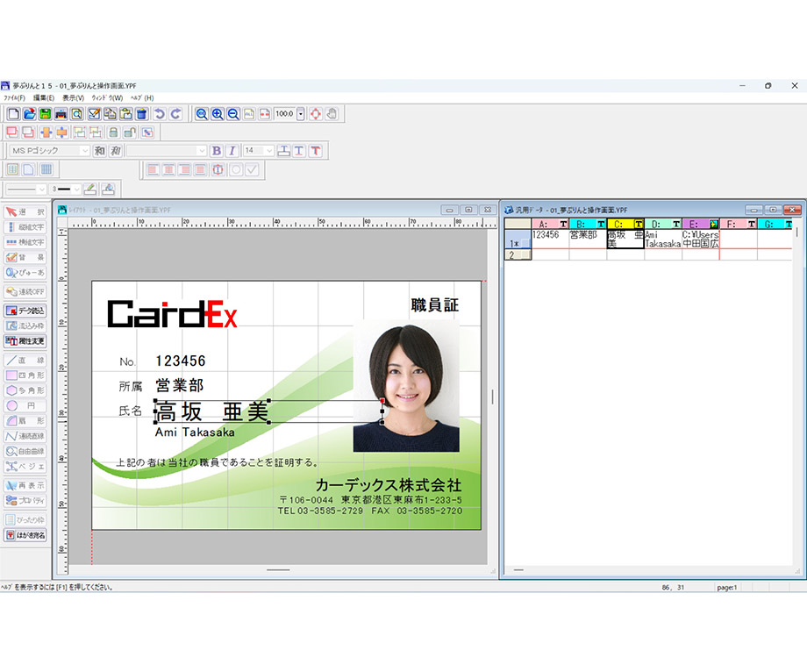Select the ベジェ Bezier curve tool
The height and width of the screenshot is (672, 807).
click(x=25, y=467)
